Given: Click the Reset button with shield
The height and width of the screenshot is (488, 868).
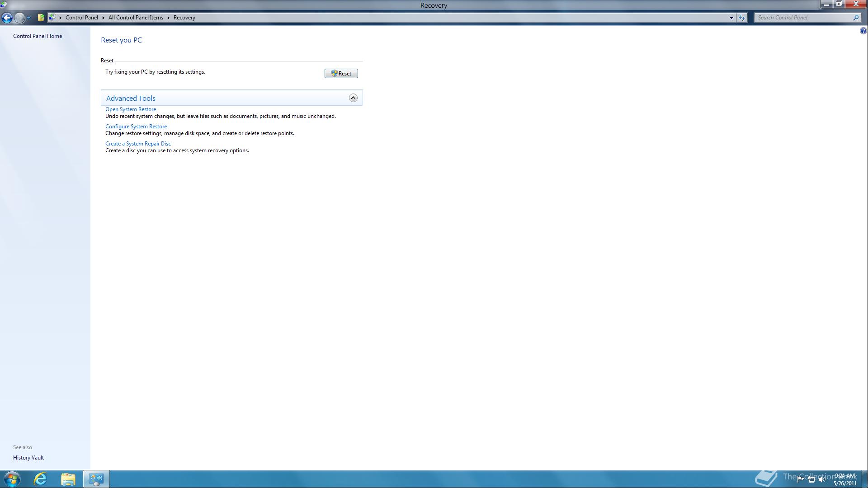Looking at the screenshot, I should pyautogui.click(x=341, y=73).
